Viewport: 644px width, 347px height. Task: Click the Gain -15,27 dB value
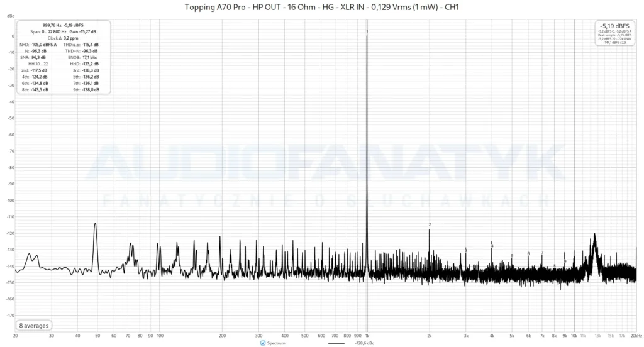coord(82,31)
